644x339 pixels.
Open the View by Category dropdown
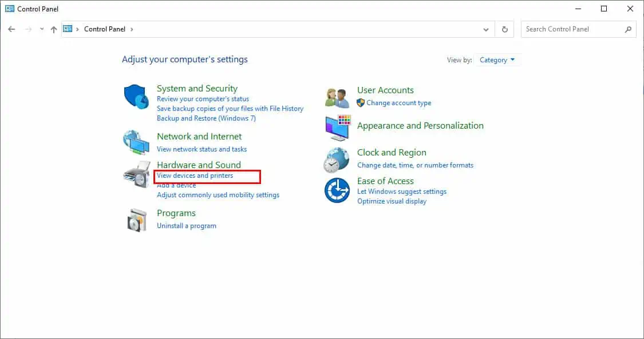[497, 60]
